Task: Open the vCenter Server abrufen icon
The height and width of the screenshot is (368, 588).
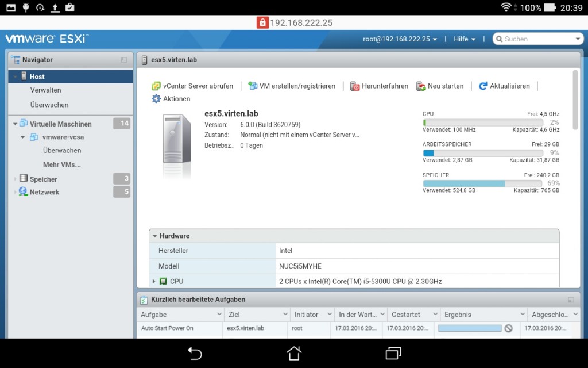Action: [155, 86]
